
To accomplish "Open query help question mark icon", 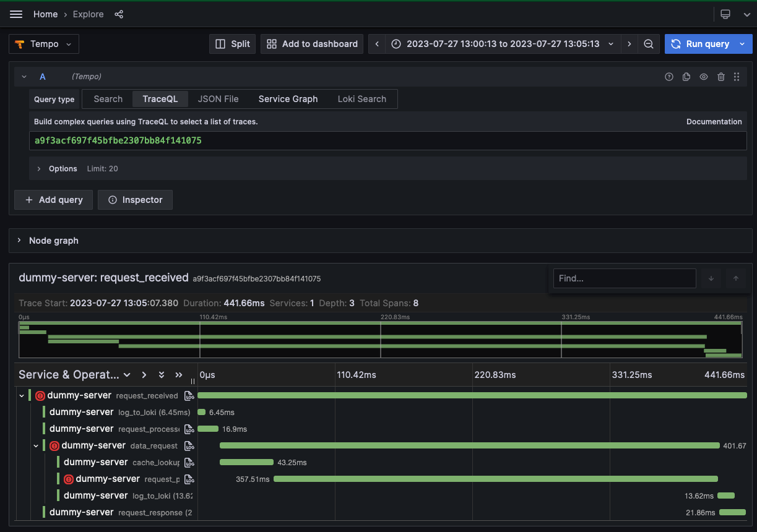I will tap(669, 77).
